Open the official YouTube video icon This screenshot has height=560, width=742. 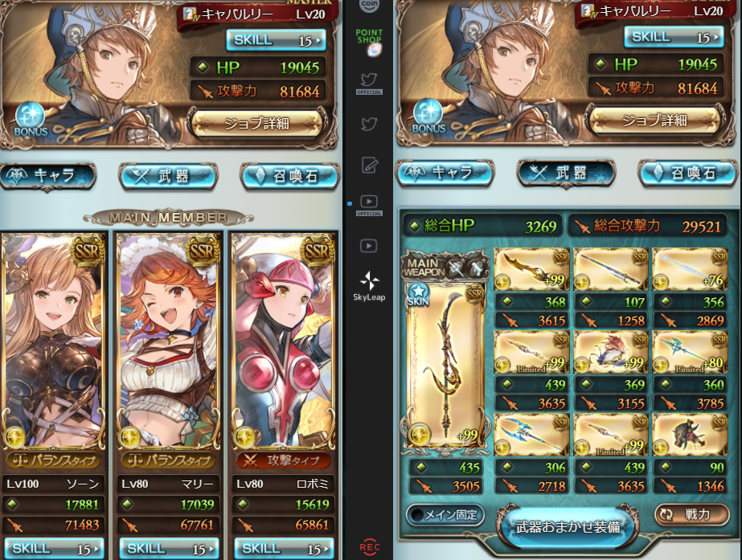pos(369,205)
